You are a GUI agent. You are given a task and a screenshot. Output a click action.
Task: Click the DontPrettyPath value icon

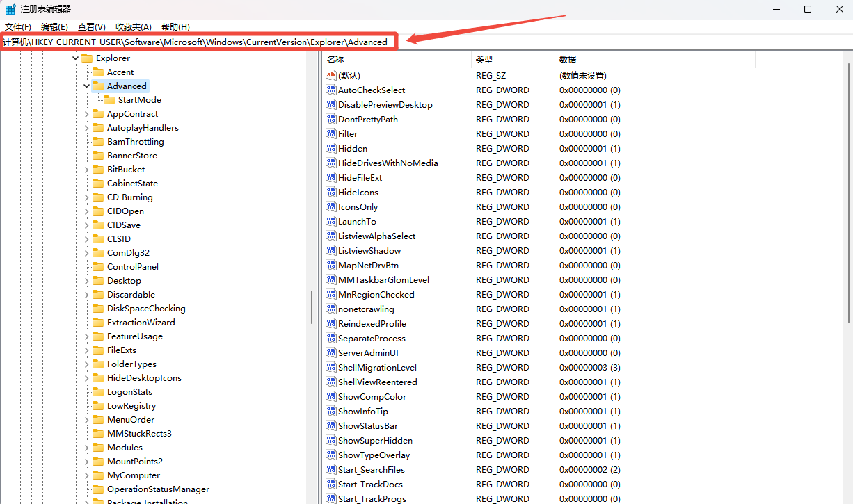331,119
